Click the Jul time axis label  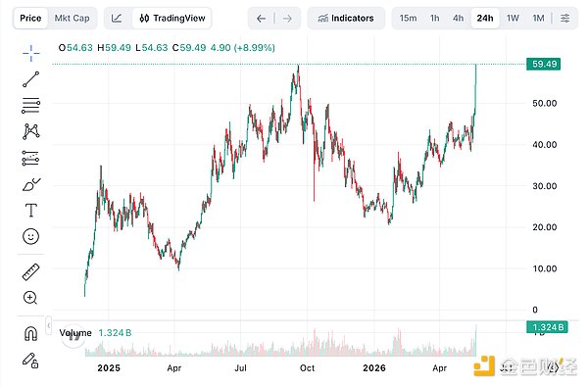[x=240, y=367]
